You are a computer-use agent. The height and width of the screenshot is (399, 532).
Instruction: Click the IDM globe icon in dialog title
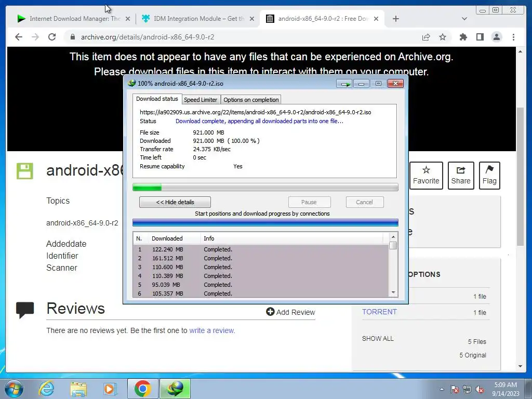[131, 83]
